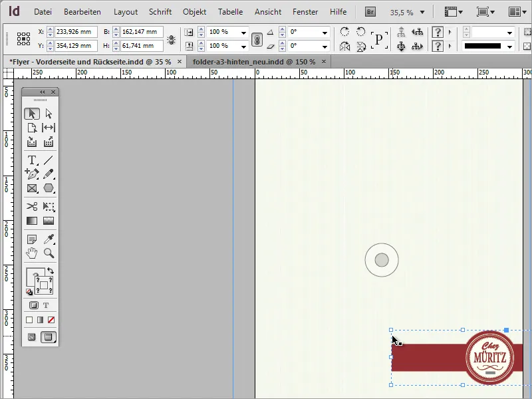The height and width of the screenshot is (399, 532).
Task: Select the Zoom tool
Action: 49,252
